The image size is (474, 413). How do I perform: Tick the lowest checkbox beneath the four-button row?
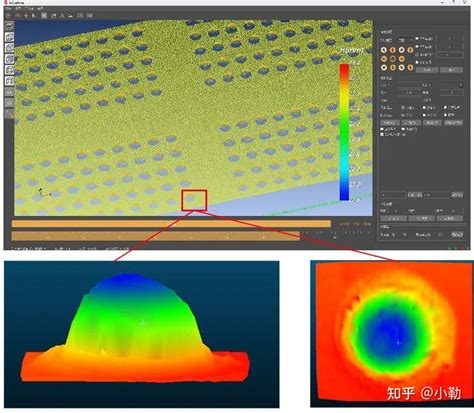point(382,134)
